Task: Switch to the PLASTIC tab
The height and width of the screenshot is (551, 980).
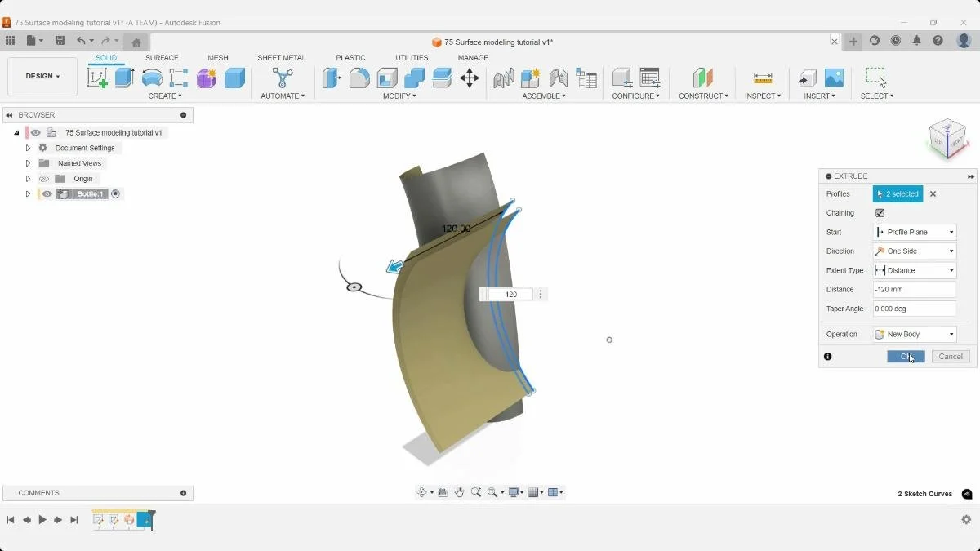Action: (350, 58)
